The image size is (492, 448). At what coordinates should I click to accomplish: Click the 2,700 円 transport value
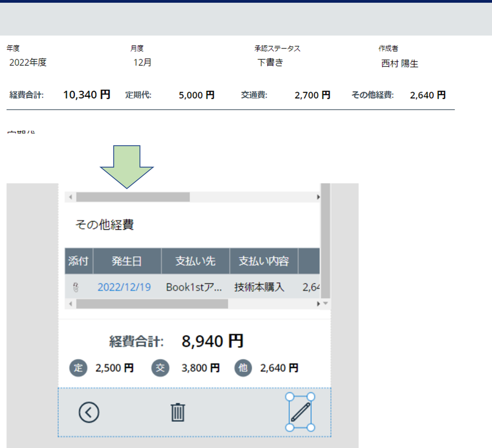coord(313,95)
